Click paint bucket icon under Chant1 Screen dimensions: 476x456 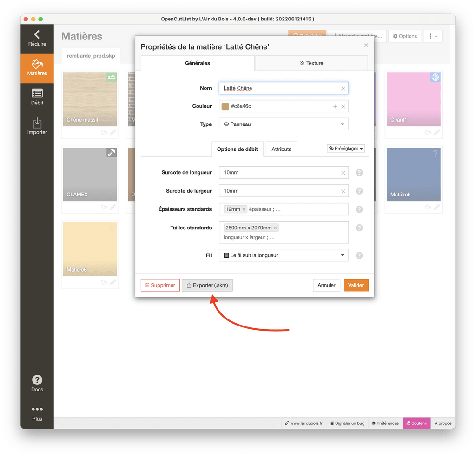[x=428, y=132]
